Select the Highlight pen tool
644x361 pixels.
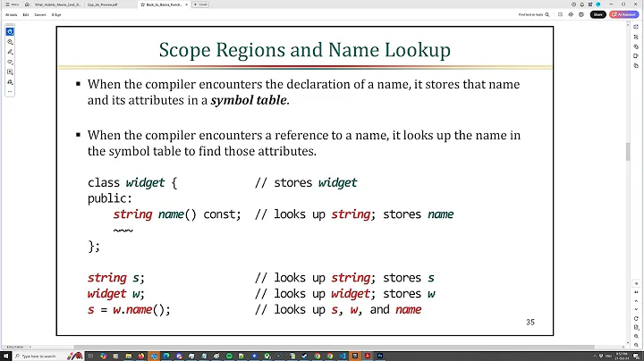pos(10,52)
